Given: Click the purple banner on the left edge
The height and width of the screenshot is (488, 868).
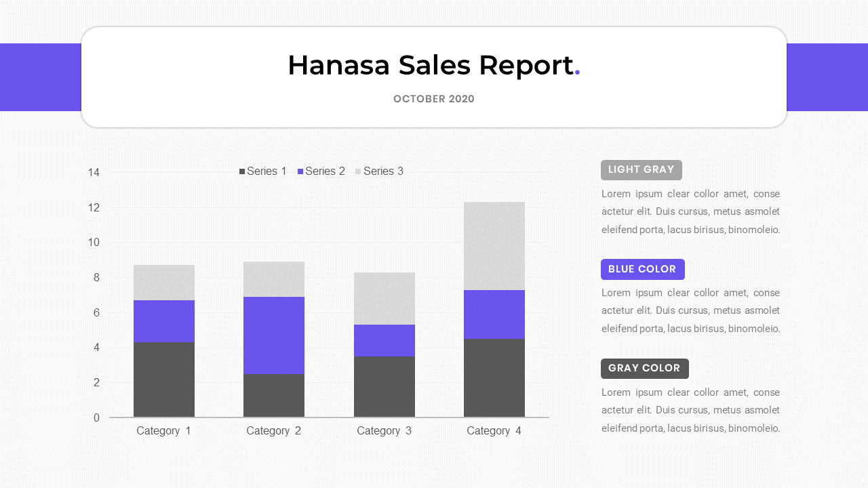Looking at the screenshot, I should coord(40,77).
